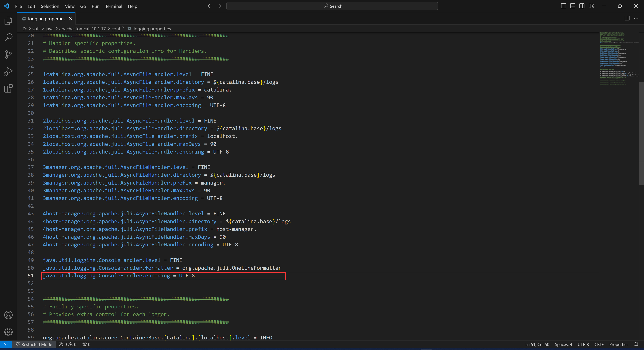Open the Help menu
The height and width of the screenshot is (350, 644).
(x=132, y=6)
